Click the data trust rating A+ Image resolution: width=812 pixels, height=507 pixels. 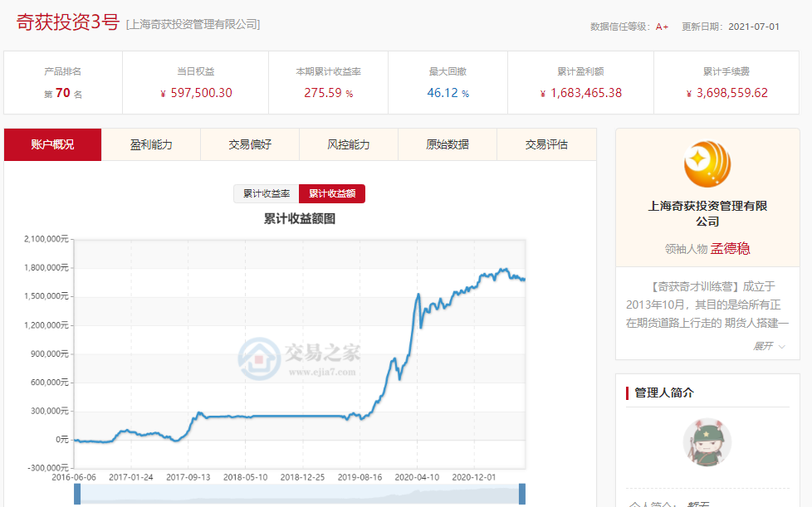pyautogui.click(x=662, y=27)
